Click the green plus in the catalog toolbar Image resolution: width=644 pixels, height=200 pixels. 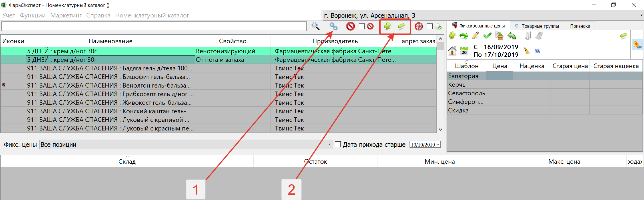pos(388,26)
